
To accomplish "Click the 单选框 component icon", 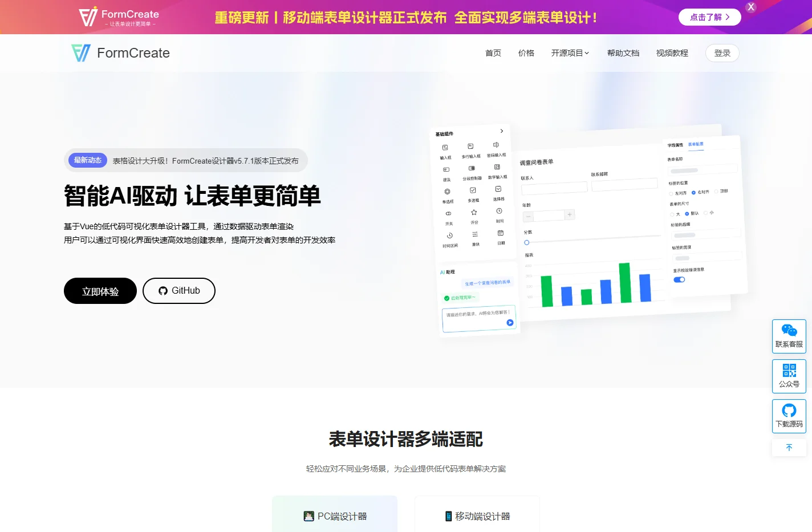I will (448, 192).
